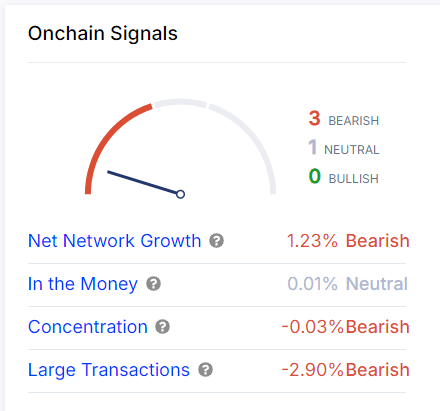Screen dimensions: 440x411
Task: Click the 0 Bullish count label
Action: tap(344, 177)
